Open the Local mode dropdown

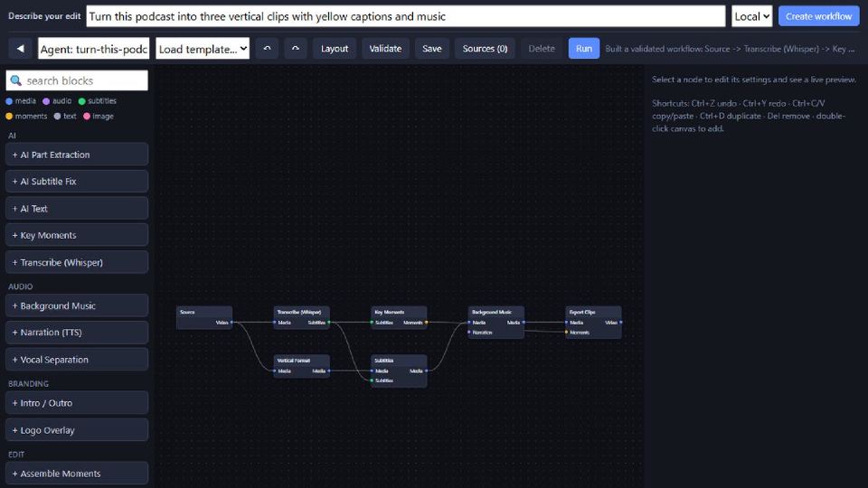(x=751, y=16)
